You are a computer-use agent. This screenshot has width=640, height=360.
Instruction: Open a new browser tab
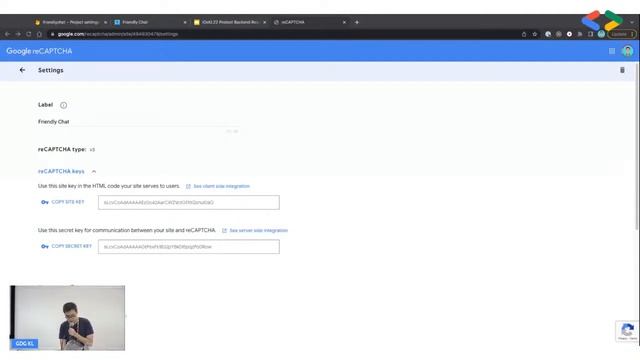(357, 22)
